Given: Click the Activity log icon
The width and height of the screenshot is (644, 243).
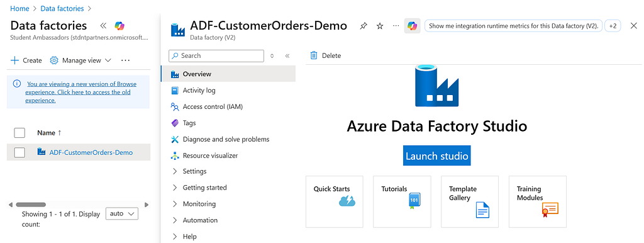Looking at the screenshot, I should pyautogui.click(x=175, y=91).
